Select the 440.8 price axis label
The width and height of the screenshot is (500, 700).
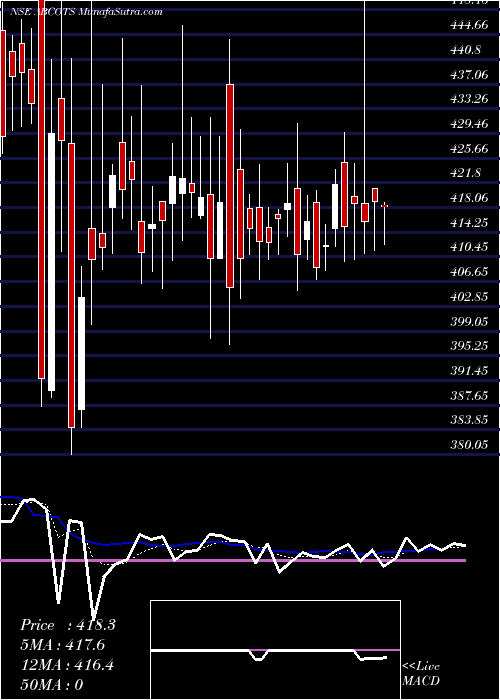pyautogui.click(x=466, y=50)
